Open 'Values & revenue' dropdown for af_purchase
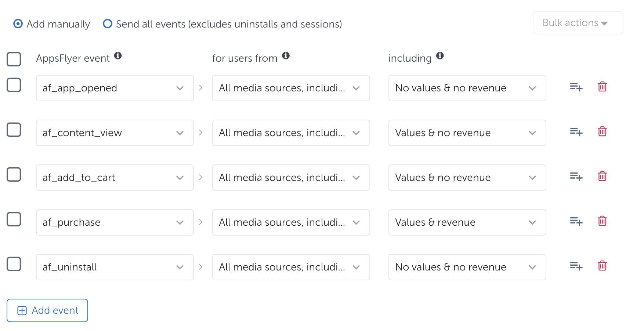The height and width of the screenshot is (331, 644). click(x=467, y=222)
